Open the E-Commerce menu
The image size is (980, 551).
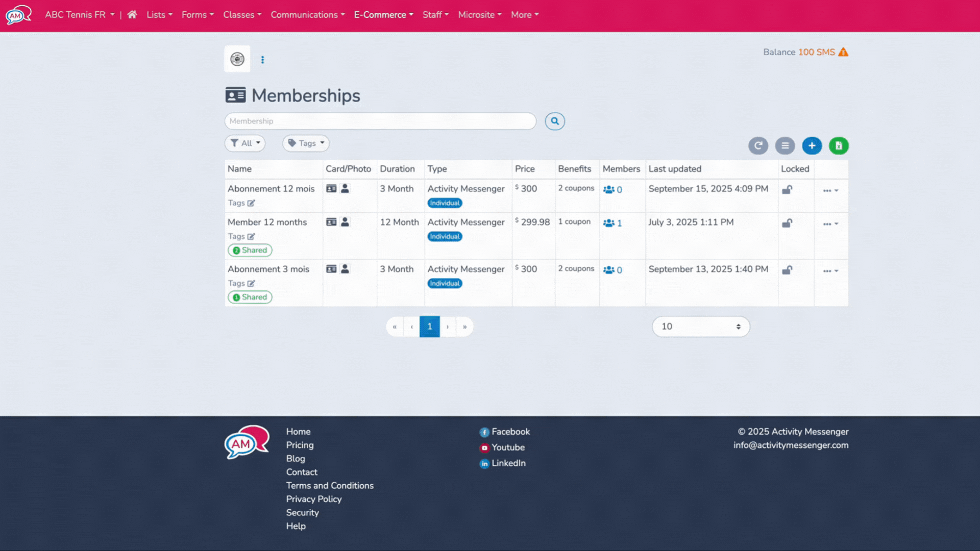coord(383,15)
